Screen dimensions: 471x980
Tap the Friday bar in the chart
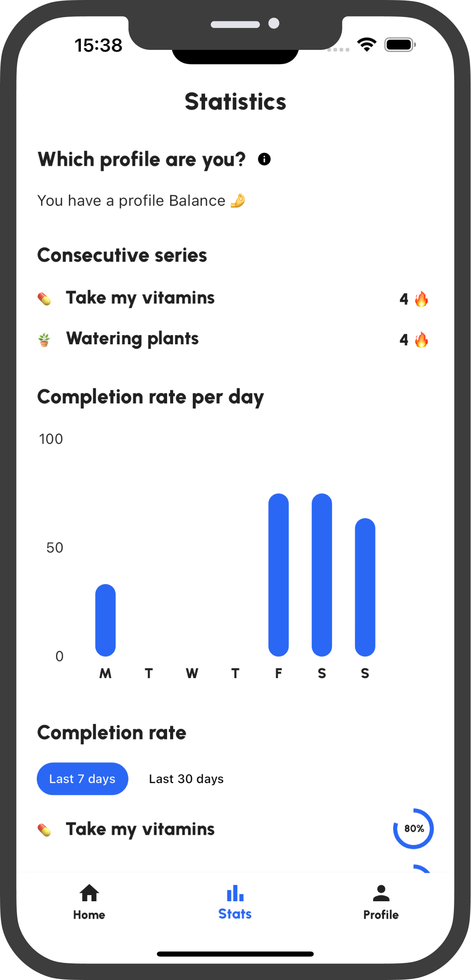pyautogui.click(x=279, y=575)
